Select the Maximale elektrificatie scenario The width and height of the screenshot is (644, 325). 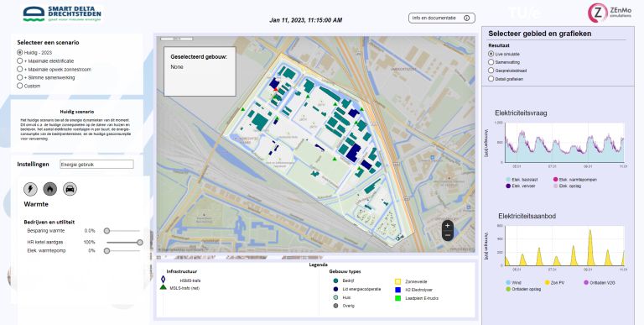[20, 61]
